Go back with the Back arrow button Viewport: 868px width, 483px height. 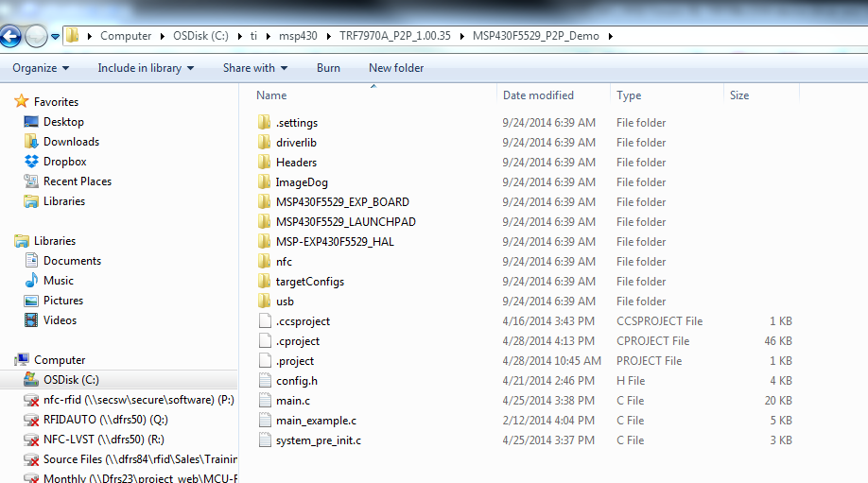click(10, 37)
